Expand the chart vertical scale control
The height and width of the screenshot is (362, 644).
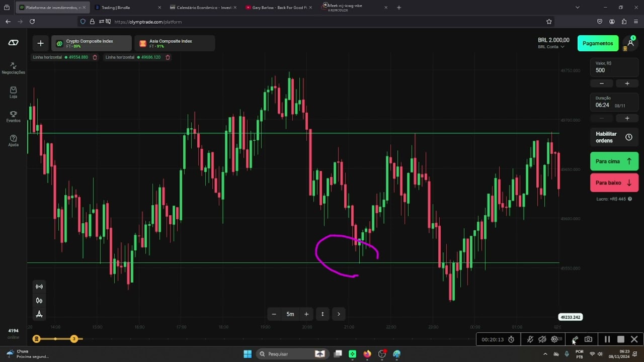[323, 314]
